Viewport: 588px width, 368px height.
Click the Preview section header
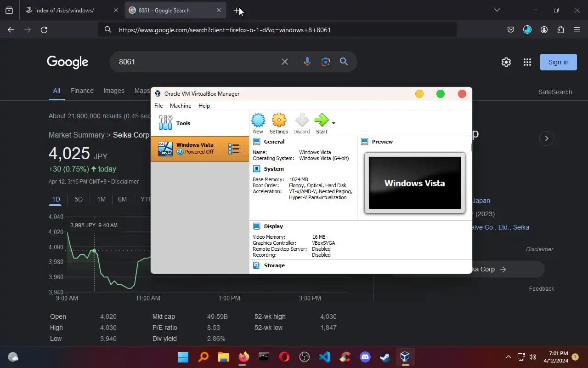[382, 142]
